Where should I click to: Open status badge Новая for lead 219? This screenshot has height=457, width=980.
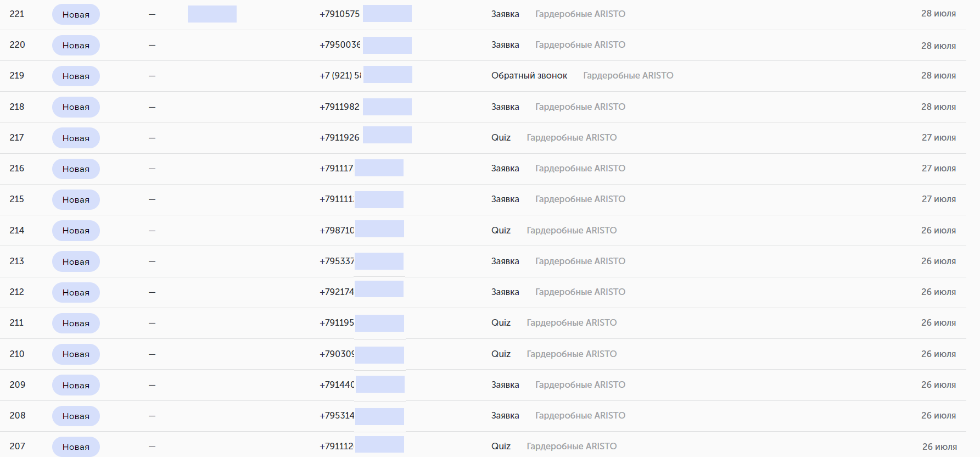click(76, 76)
